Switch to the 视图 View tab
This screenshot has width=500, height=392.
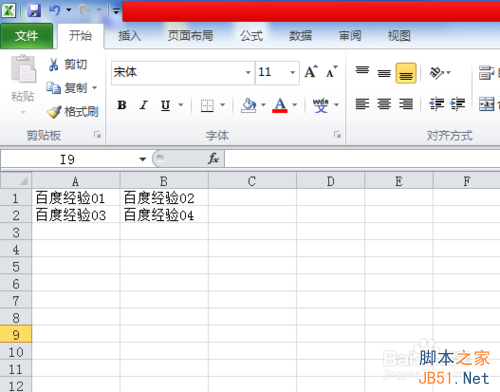(399, 36)
